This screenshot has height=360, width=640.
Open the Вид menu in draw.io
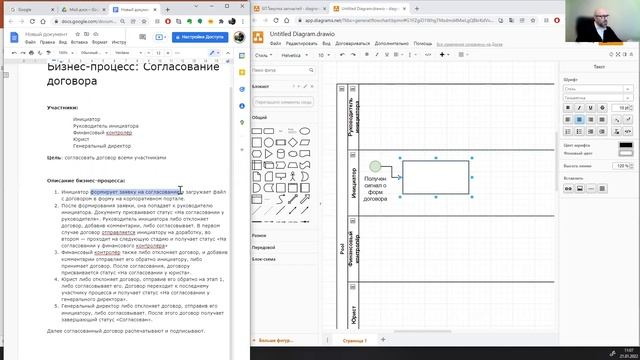coord(326,44)
